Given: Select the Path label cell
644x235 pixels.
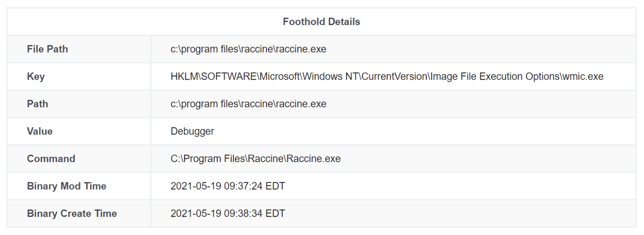Looking at the screenshot, I should point(79,104).
